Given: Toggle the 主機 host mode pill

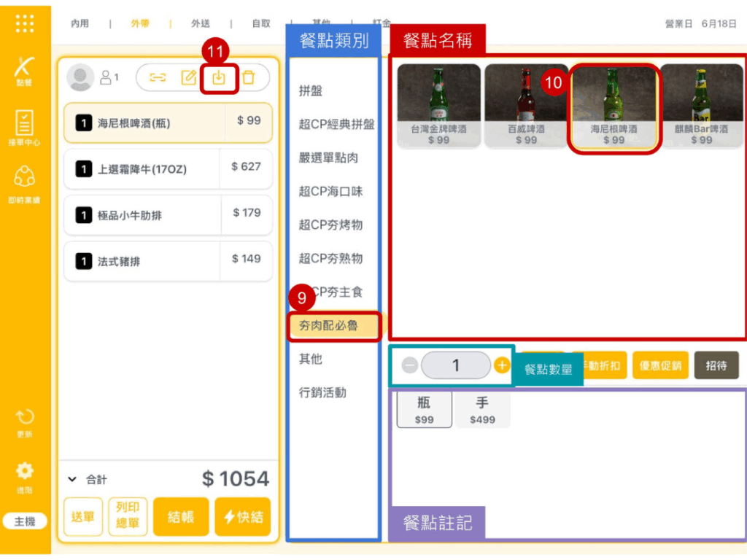Looking at the screenshot, I should pos(25,521).
